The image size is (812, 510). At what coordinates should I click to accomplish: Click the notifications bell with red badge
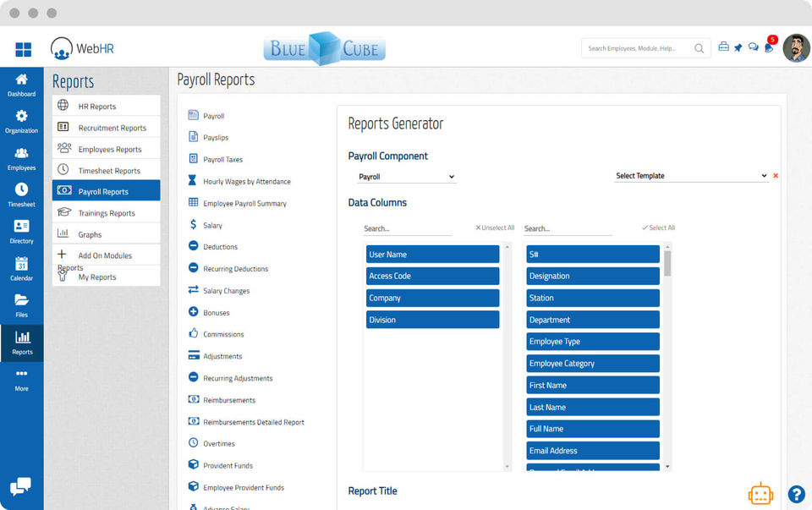pos(769,47)
